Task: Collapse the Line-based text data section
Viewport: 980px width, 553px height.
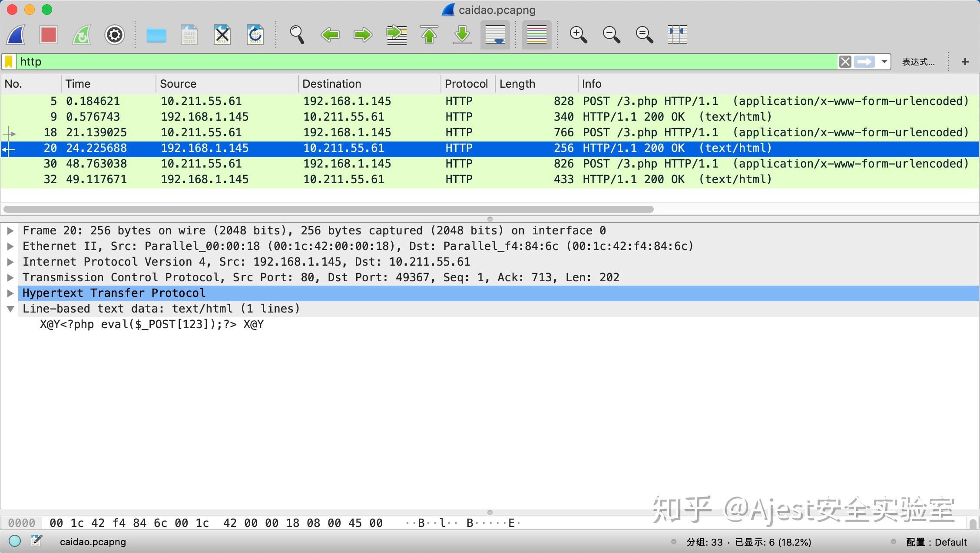Action: 10,308
